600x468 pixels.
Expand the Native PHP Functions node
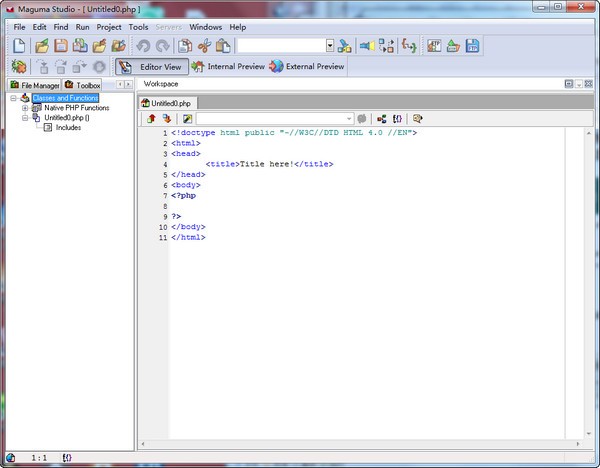25,108
